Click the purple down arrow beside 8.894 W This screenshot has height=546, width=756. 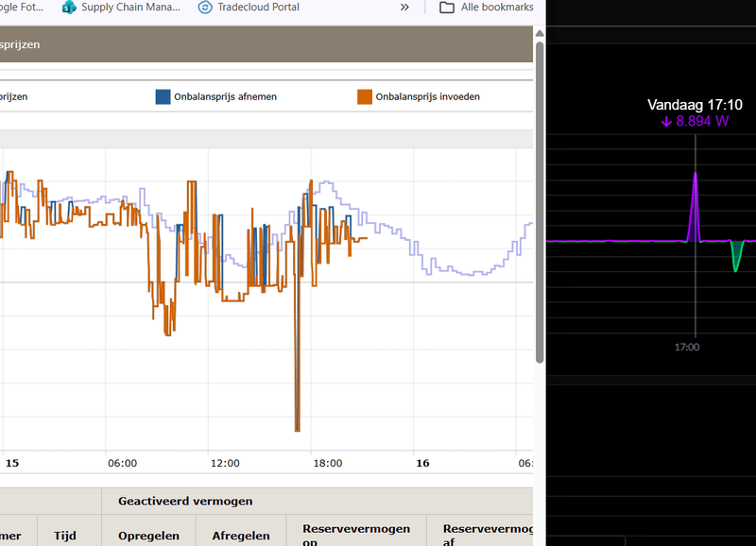[666, 121]
